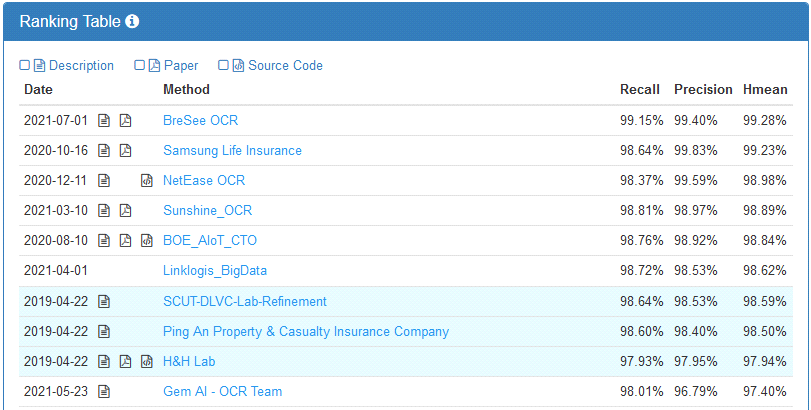Open the Linklogis_BigData link
The width and height of the screenshot is (811, 410).
(215, 270)
